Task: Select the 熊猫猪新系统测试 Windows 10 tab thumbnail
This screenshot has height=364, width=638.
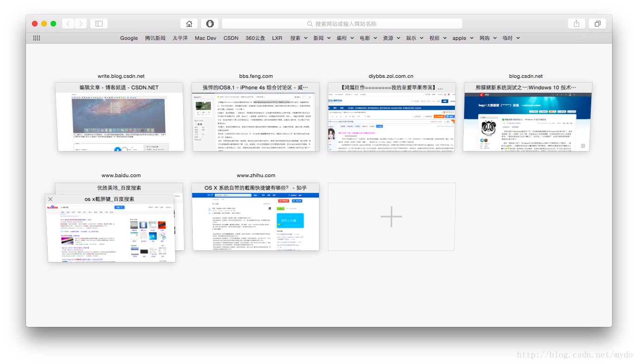Action: point(528,117)
